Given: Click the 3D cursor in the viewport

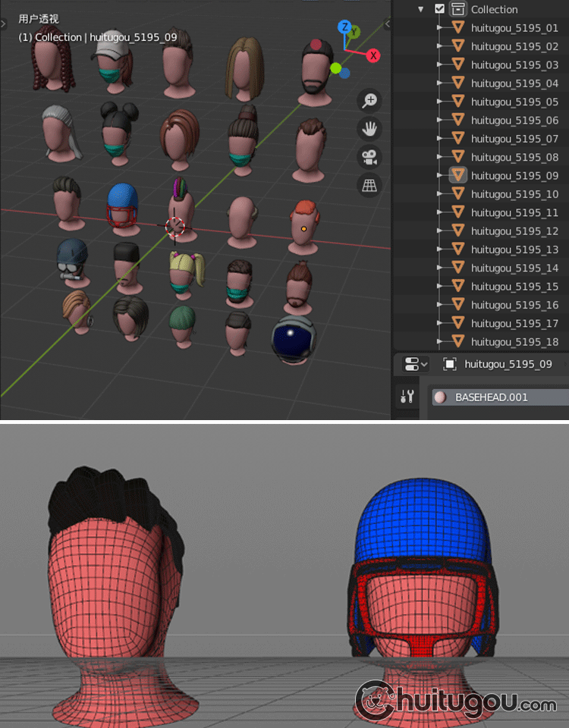Looking at the screenshot, I should pyautogui.click(x=175, y=227).
